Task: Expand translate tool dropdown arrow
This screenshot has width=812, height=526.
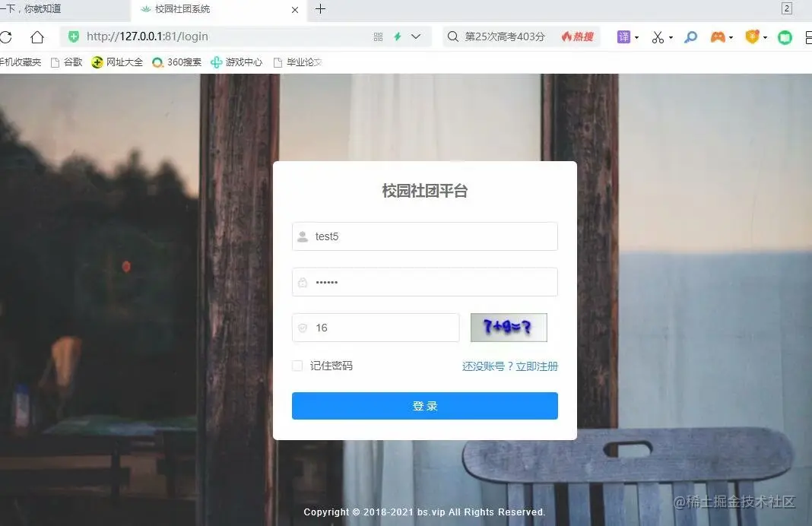Action: (637, 37)
